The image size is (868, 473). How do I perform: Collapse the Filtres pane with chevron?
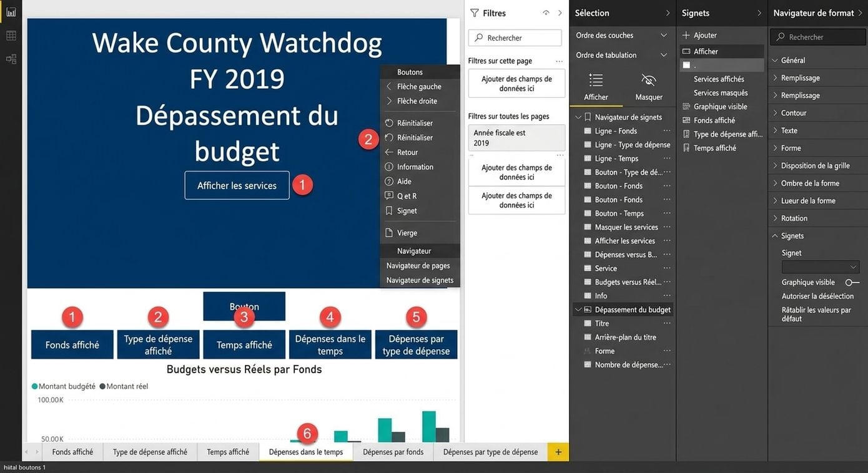[560, 13]
